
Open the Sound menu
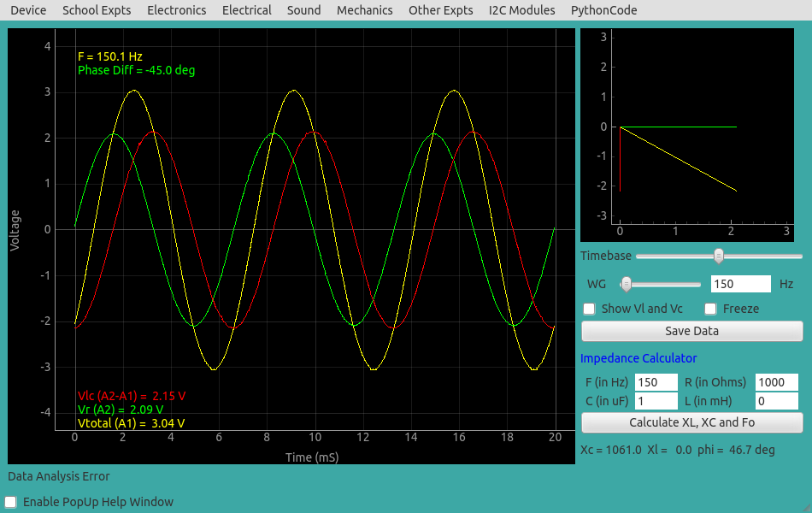point(303,10)
